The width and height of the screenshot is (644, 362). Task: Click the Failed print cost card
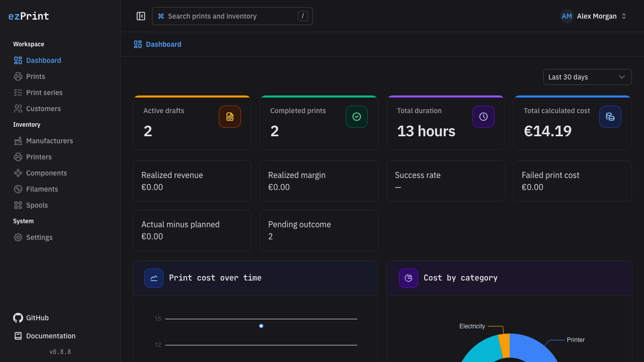(573, 181)
